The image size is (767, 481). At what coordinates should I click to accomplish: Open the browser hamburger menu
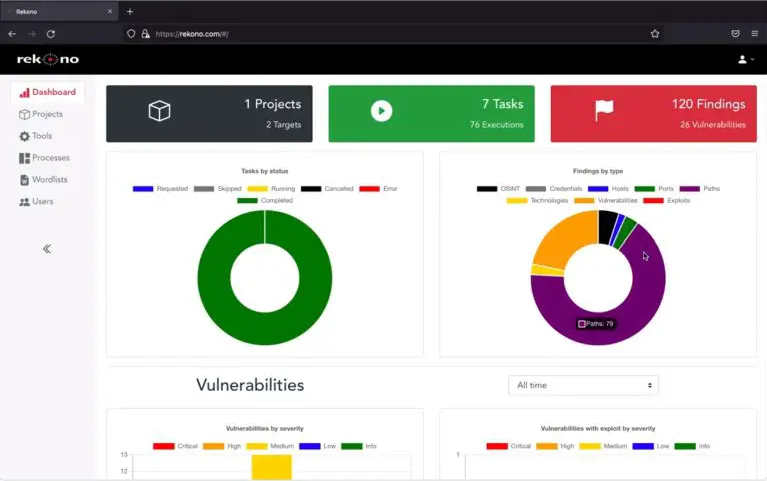tap(755, 34)
